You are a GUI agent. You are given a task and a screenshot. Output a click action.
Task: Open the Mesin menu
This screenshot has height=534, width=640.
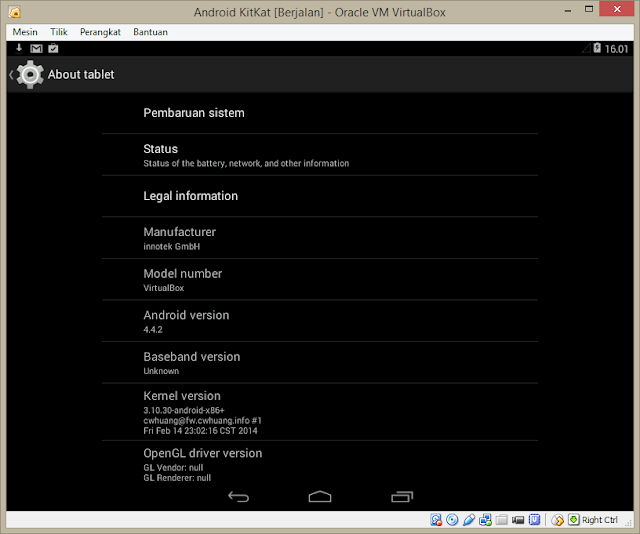point(25,32)
